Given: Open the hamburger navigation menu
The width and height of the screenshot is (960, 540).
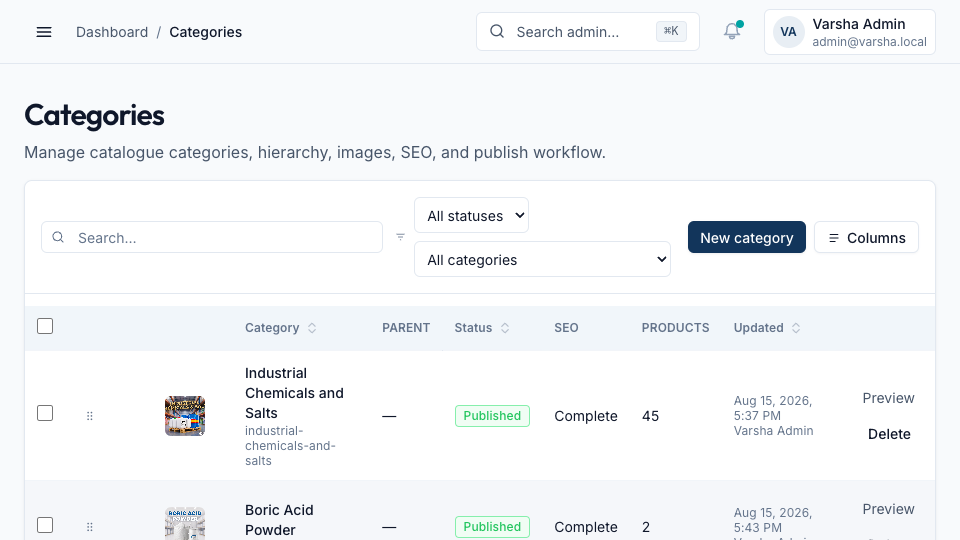Looking at the screenshot, I should coord(44,32).
